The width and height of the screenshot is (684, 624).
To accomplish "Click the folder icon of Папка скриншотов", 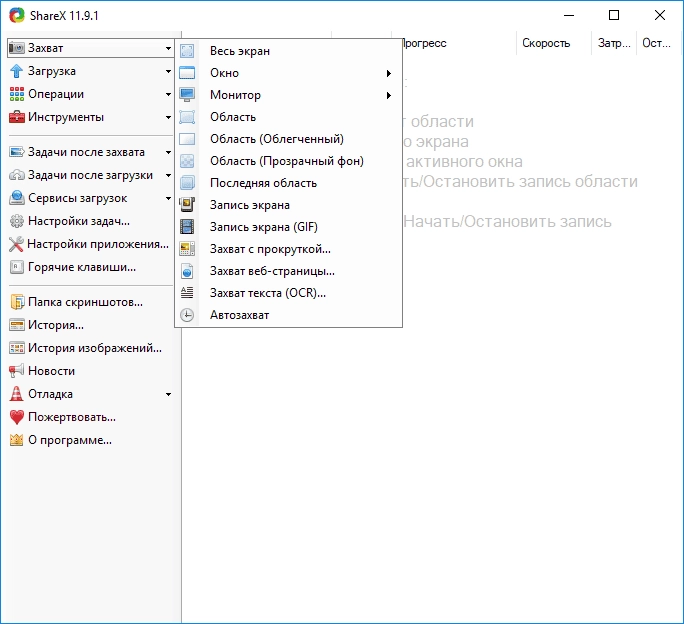I will [17, 302].
